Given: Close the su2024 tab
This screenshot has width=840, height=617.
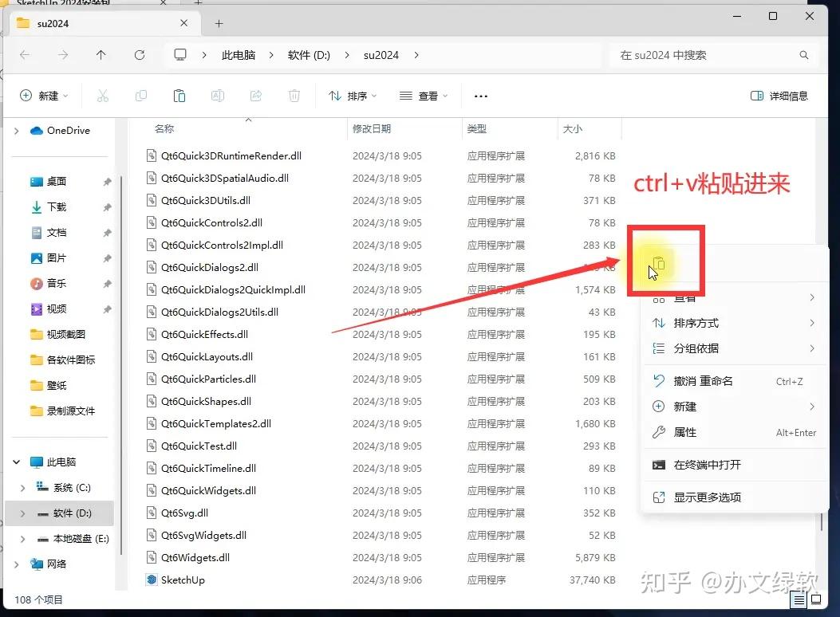Looking at the screenshot, I should tap(183, 23).
